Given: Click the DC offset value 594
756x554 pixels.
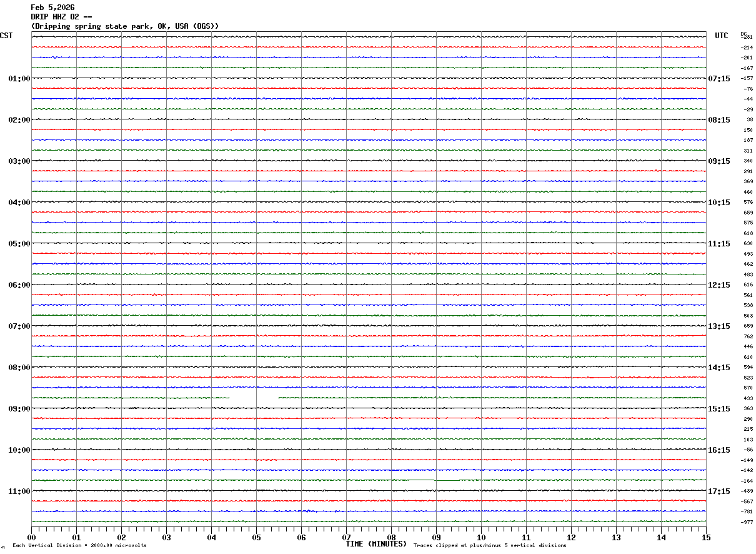Looking at the screenshot, I should [748, 368].
